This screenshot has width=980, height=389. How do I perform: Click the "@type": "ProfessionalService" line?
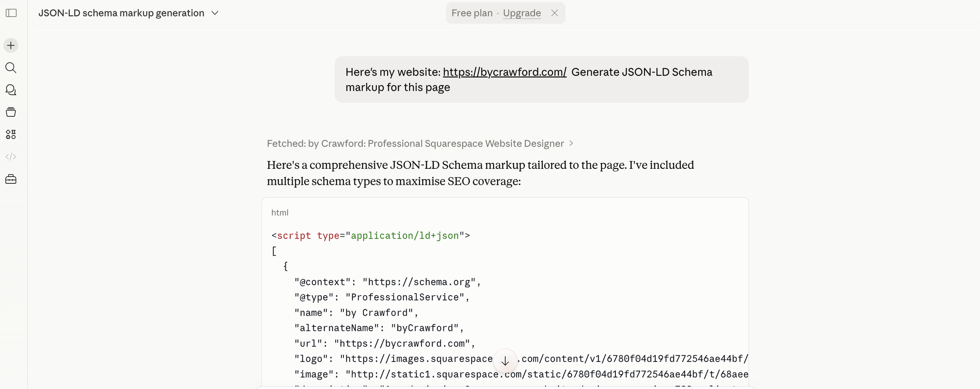[x=382, y=297]
